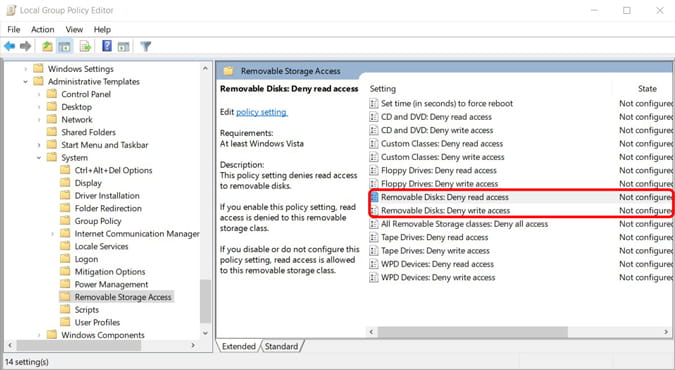
Task: Toggle the Show/Hide Action Pane icon
Action: 124,46
